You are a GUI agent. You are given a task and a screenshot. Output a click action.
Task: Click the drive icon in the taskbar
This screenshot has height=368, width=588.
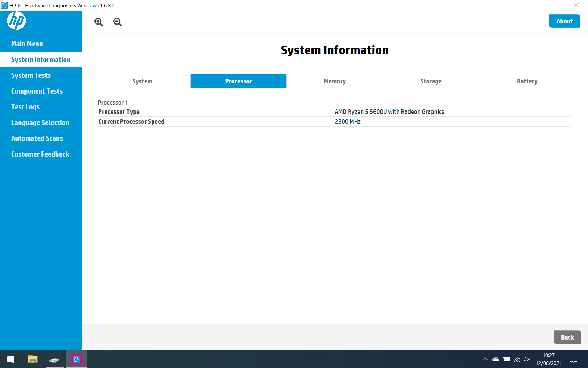[54, 360]
